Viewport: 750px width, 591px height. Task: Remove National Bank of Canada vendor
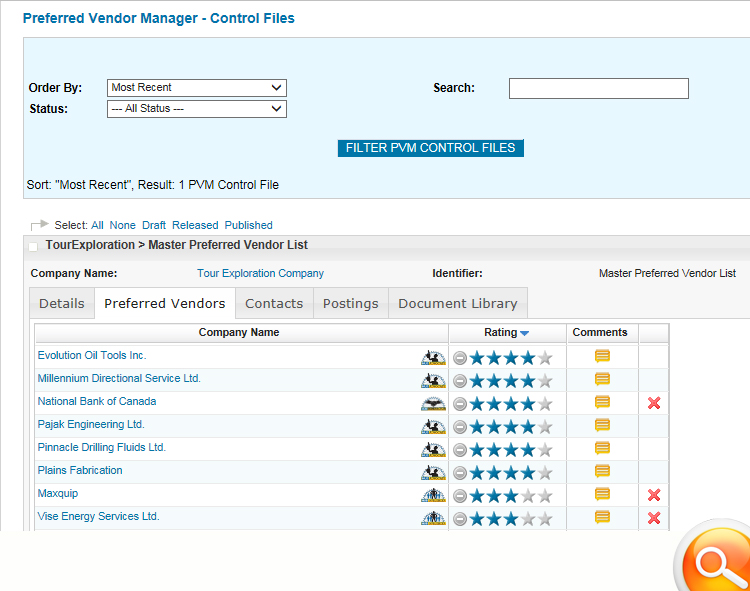pos(654,403)
